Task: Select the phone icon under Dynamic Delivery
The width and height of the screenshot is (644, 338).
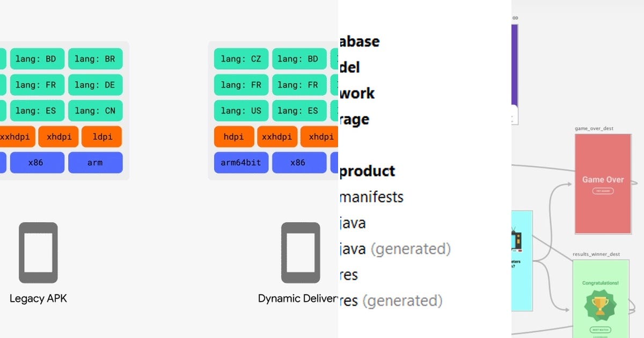Action: (x=301, y=252)
